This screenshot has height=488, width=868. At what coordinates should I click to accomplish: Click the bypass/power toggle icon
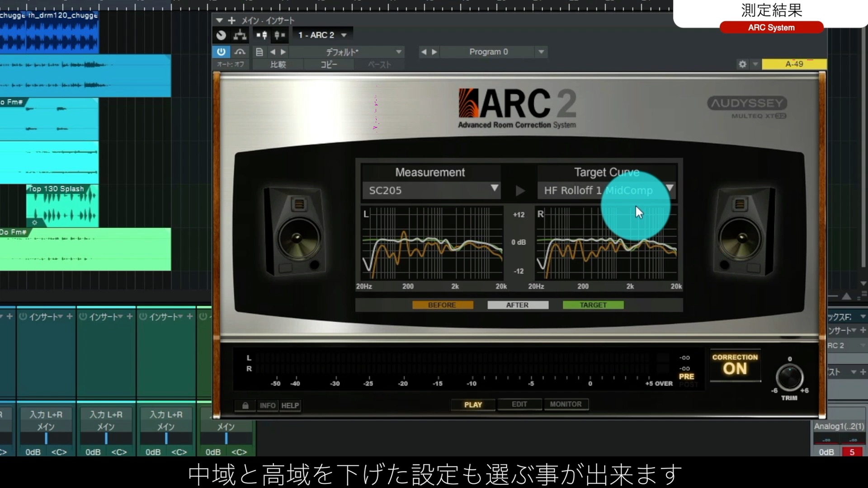(x=221, y=52)
